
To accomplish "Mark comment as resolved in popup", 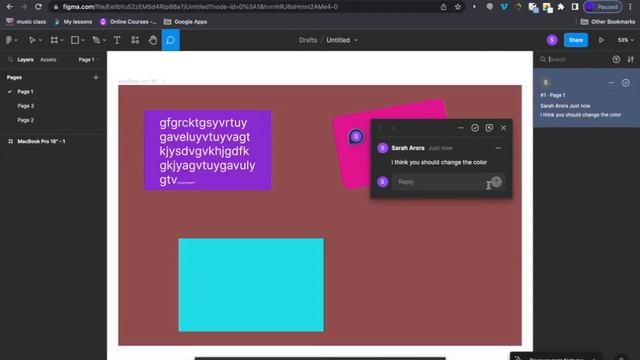I will point(475,128).
